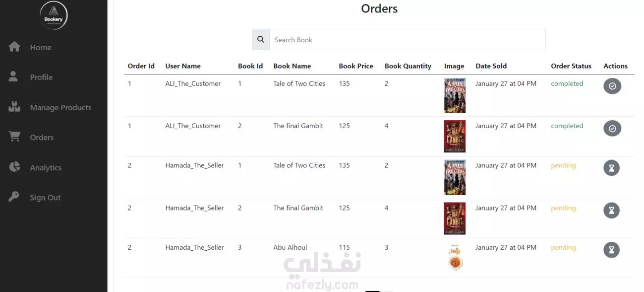The image size is (644, 292).
Task: Click the Order Status column header
Action: (x=571, y=66)
